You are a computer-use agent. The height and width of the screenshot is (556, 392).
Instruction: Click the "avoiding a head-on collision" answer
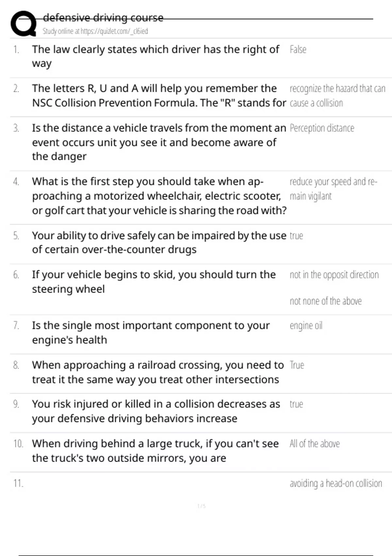(336, 483)
